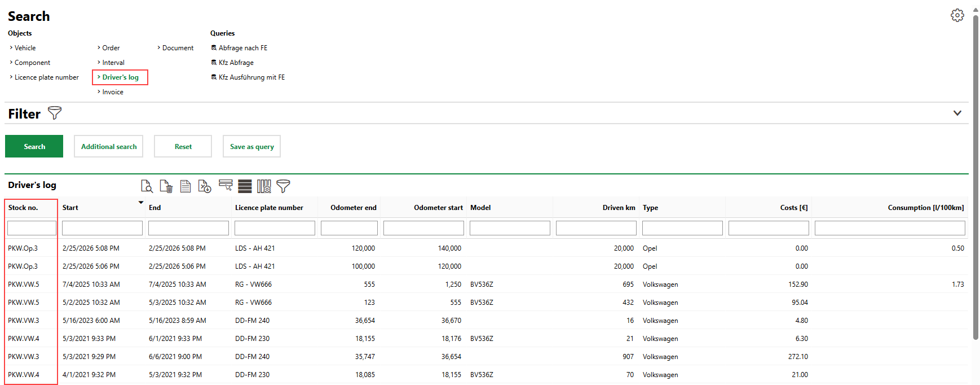Export the Driver's log to Excel
The height and width of the screenshot is (385, 980).
click(x=205, y=186)
